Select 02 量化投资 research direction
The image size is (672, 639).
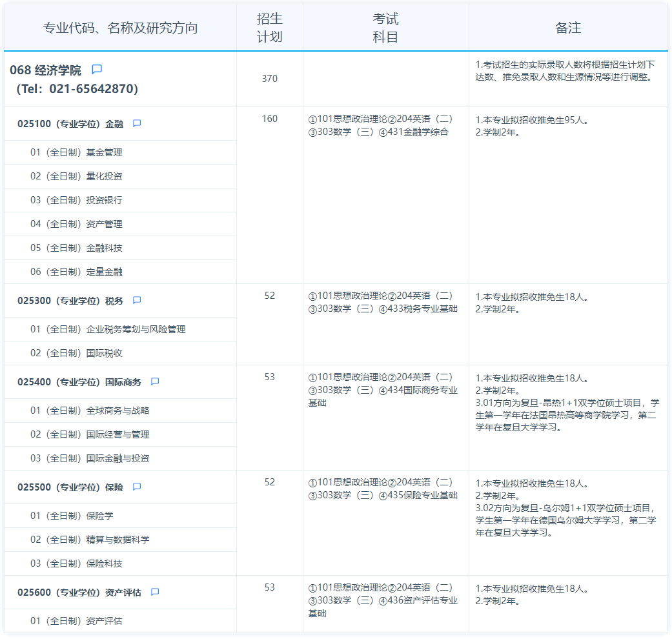pyautogui.click(x=76, y=176)
